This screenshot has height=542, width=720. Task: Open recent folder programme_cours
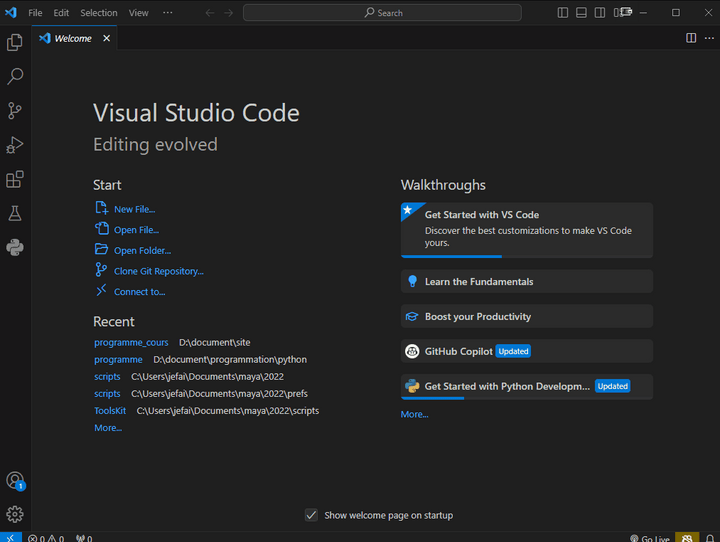click(131, 343)
